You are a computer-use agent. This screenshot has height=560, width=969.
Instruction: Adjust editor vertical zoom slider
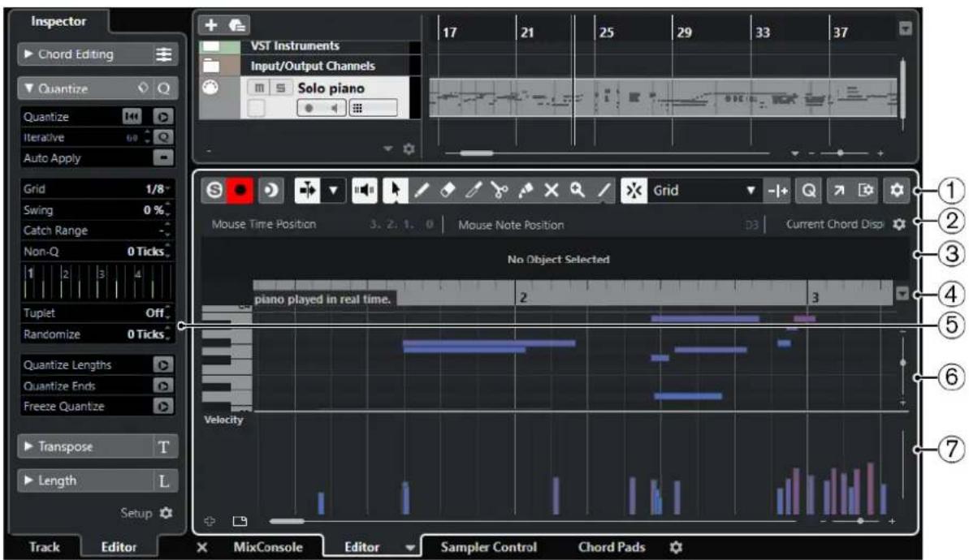click(x=903, y=363)
